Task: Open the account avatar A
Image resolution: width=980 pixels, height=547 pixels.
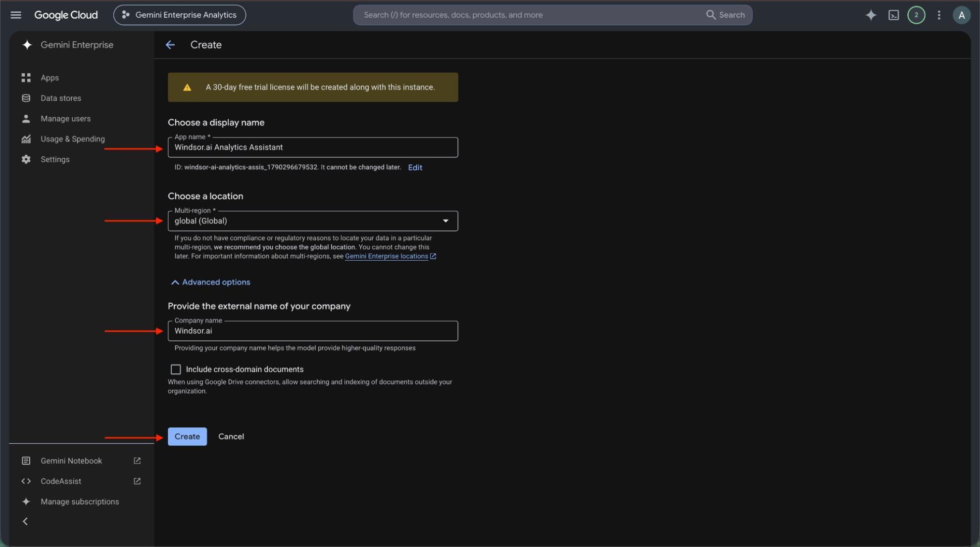Action: click(961, 15)
